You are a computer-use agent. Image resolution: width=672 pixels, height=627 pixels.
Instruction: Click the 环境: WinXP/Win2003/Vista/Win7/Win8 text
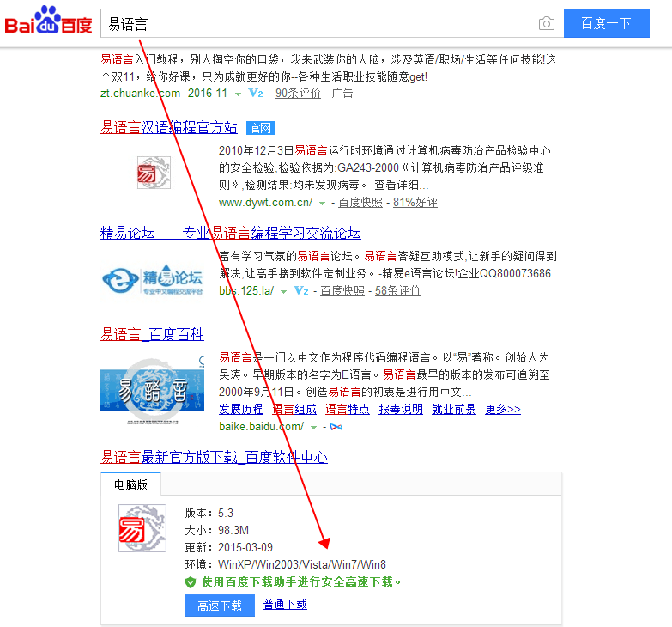tap(286, 564)
